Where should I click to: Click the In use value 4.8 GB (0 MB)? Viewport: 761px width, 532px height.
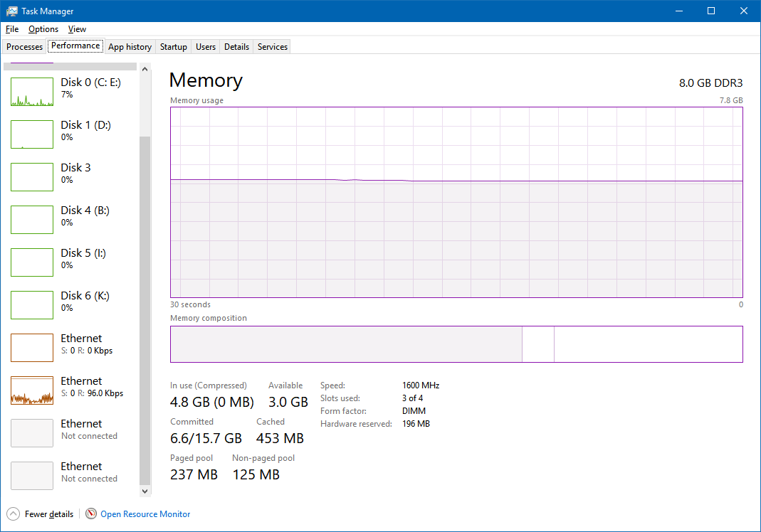click(211, 402)
